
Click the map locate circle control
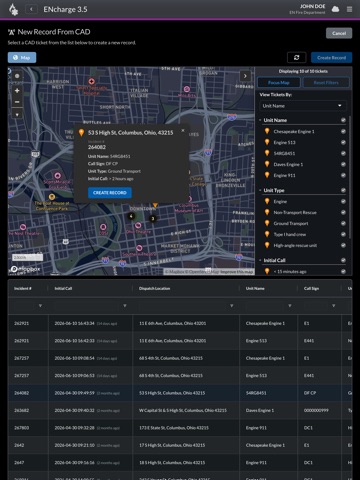[17, 76]
